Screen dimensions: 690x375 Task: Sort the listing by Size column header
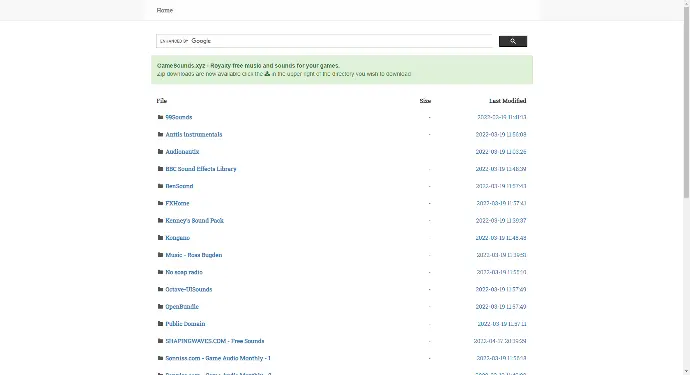[425, 101]
